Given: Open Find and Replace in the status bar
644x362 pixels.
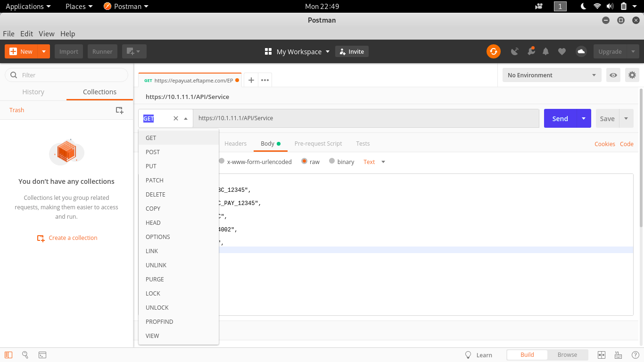Looking at the screenshot, I should click(x=25, y=355).
